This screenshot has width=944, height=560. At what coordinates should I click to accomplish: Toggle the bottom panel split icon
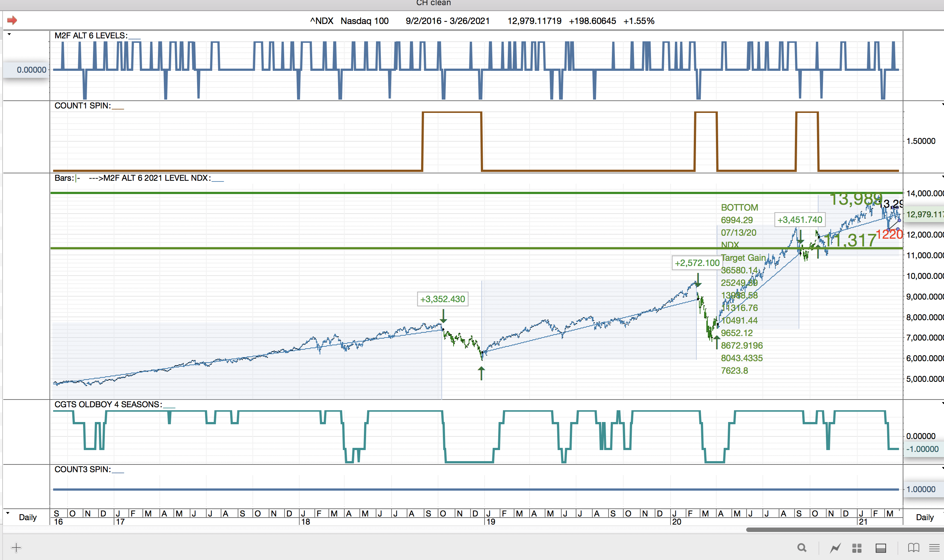881,548
